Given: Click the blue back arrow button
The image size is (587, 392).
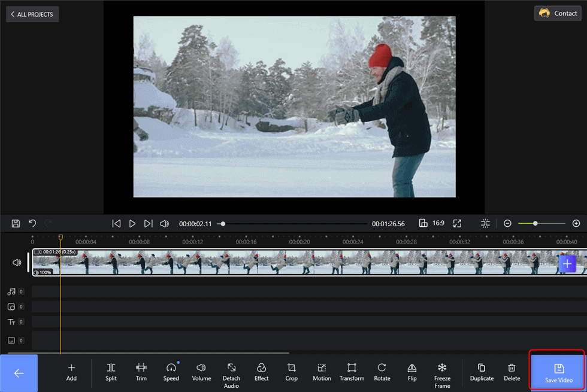Looking at the screenshot, I should pyautogui.click(x=19, y=373).
